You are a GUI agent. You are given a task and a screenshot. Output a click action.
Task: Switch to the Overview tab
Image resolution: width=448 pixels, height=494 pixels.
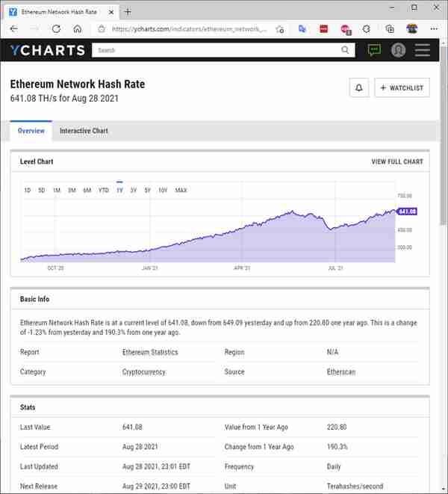[31, 131]
